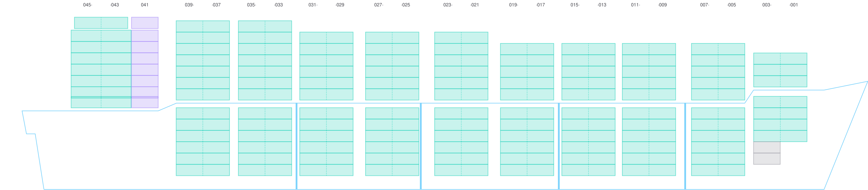Viewport: 868px width, 190px height.
Task: Click the above-deck block of bay 035-033
Action: click(265, 60)
